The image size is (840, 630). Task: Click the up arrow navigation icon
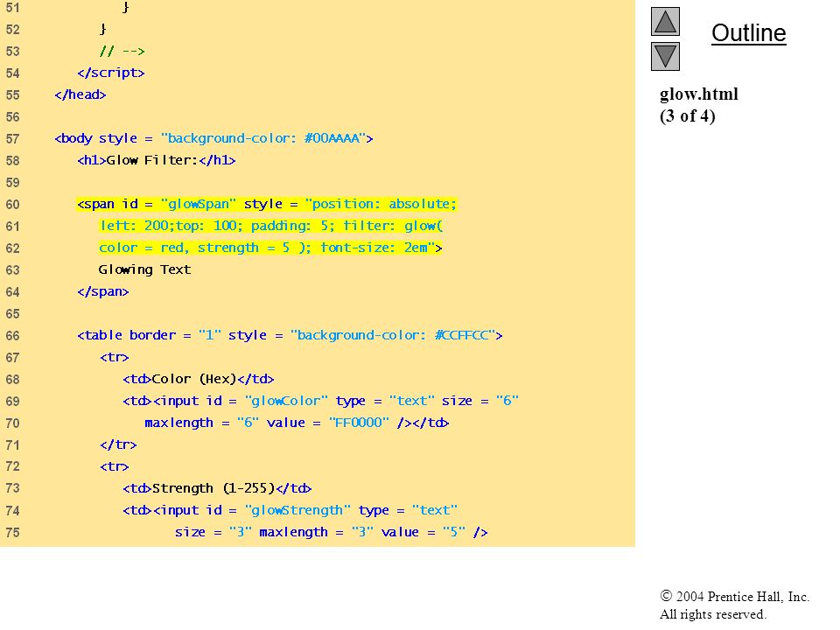pos(665,21)
